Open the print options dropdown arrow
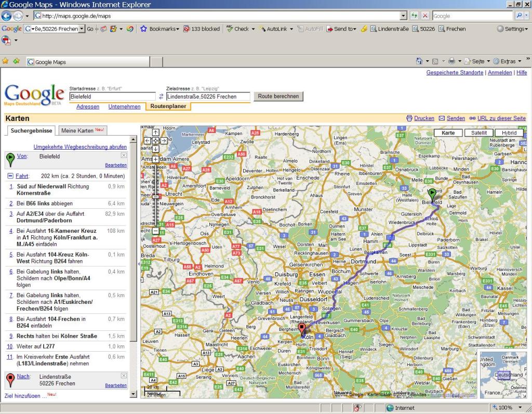Viewport: 532px width, 414px height. pos(460,61)
